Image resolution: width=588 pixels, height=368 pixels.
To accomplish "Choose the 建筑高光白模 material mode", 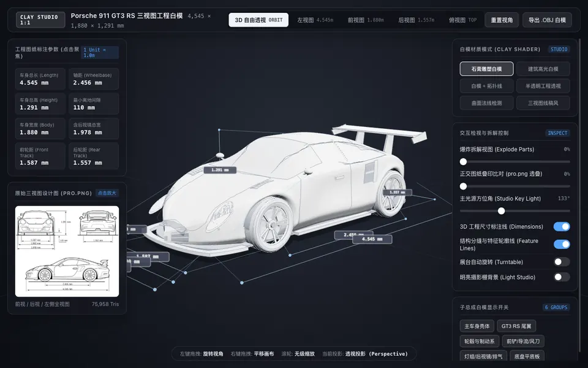I will 543,69.
